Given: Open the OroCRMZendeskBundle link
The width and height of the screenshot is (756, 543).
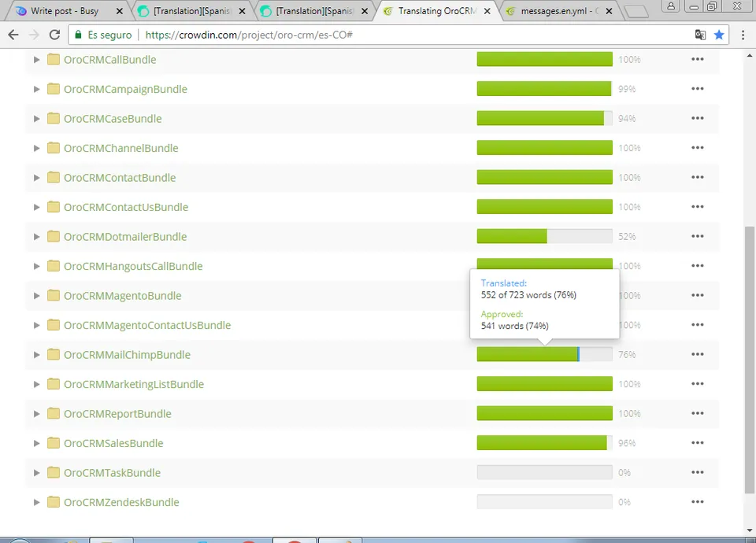Looking at the screenshot, I should pos(121,503).
